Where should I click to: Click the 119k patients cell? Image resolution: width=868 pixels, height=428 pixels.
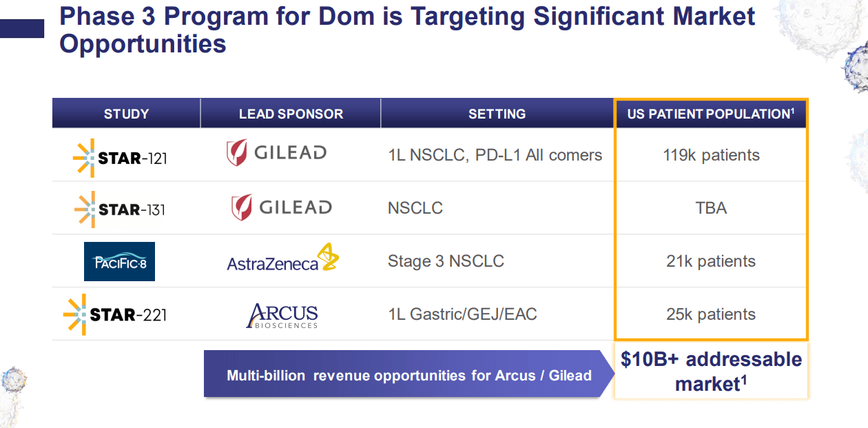(x=711, y=155)
